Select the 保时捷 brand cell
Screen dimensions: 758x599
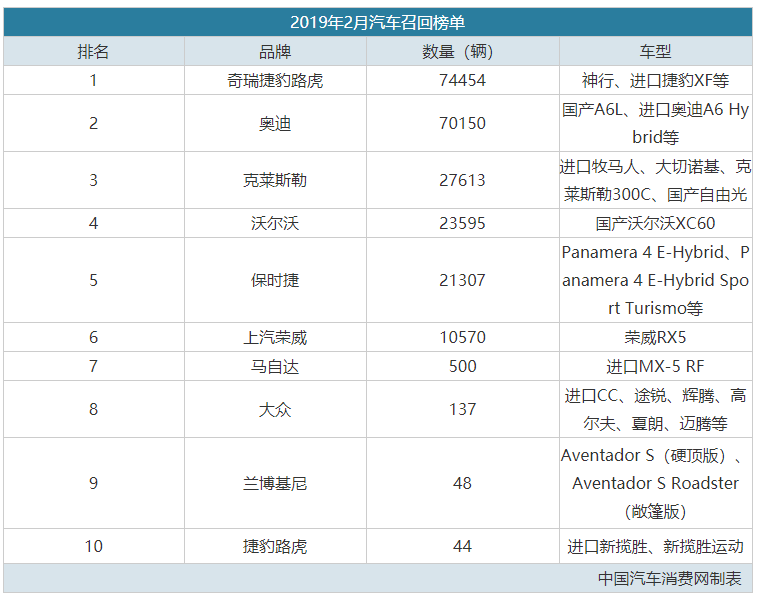[x=275, y=280]
